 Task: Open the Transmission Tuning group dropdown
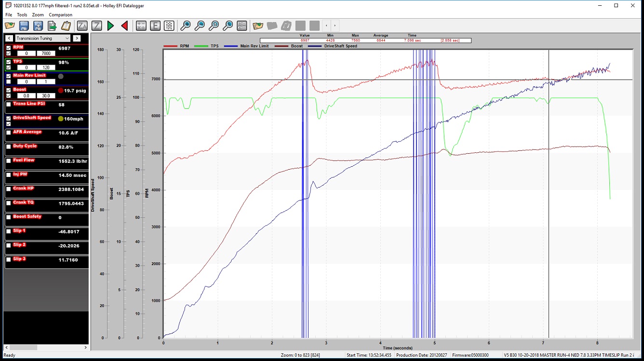point(42,38)
